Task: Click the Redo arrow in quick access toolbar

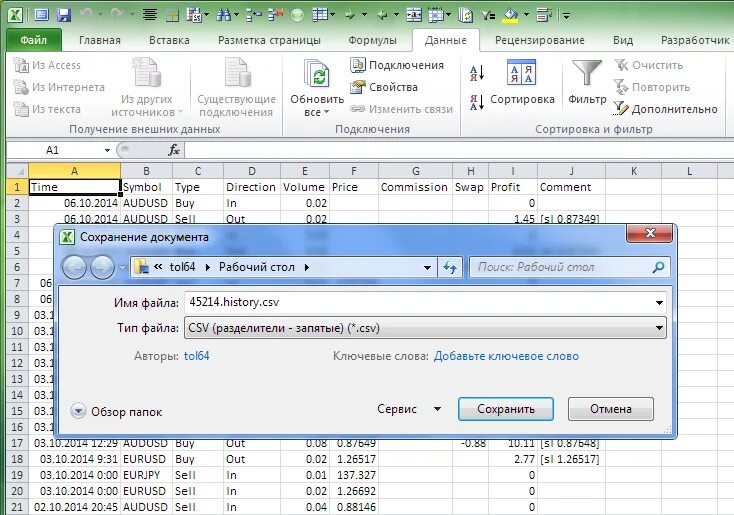Action: [117, 15]
